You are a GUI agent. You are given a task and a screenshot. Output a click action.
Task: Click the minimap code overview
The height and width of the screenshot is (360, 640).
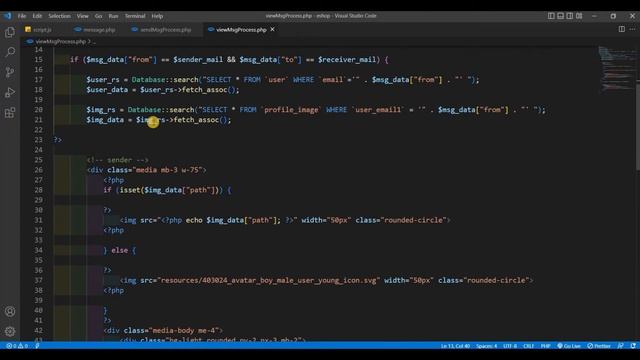click(617, 68)
